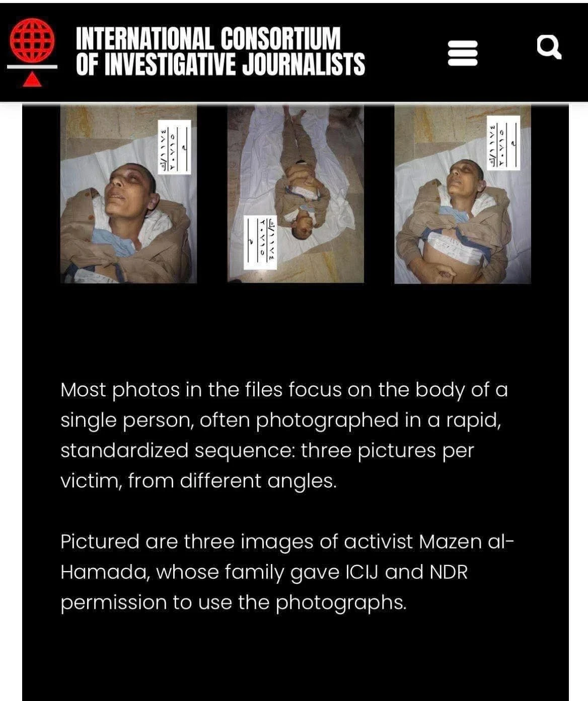The image size is (588, 701).
Task: Click the red triangle beneath the globe logo
Action: (32, 80)
